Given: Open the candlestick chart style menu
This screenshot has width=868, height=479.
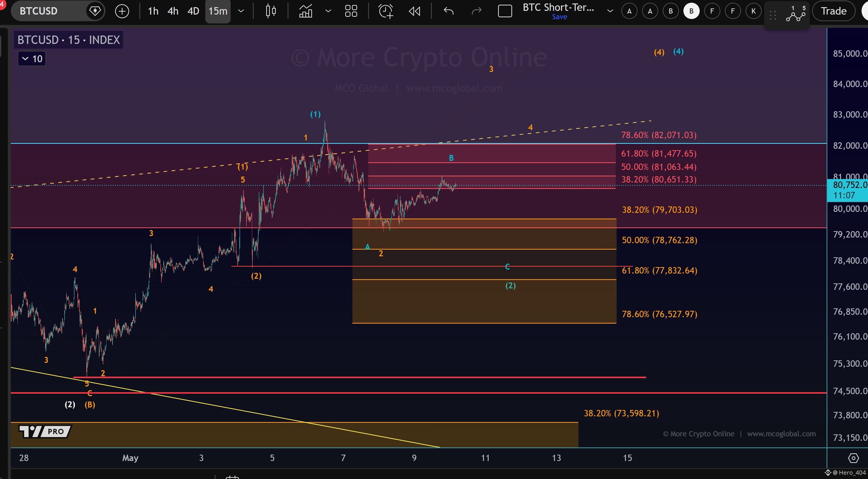Looking at the screenshot, I should point(271,11).
